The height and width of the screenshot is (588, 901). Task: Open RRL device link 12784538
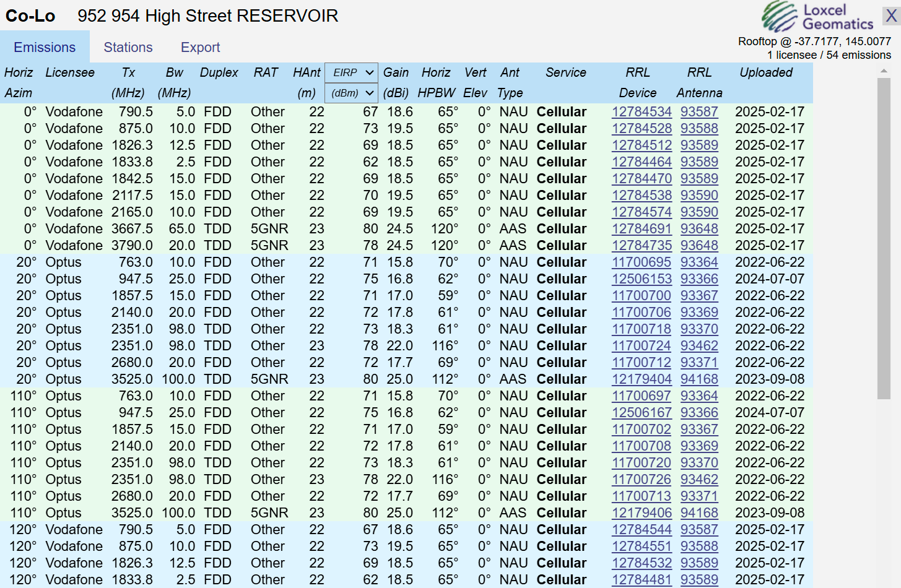(x=642, y=195)
